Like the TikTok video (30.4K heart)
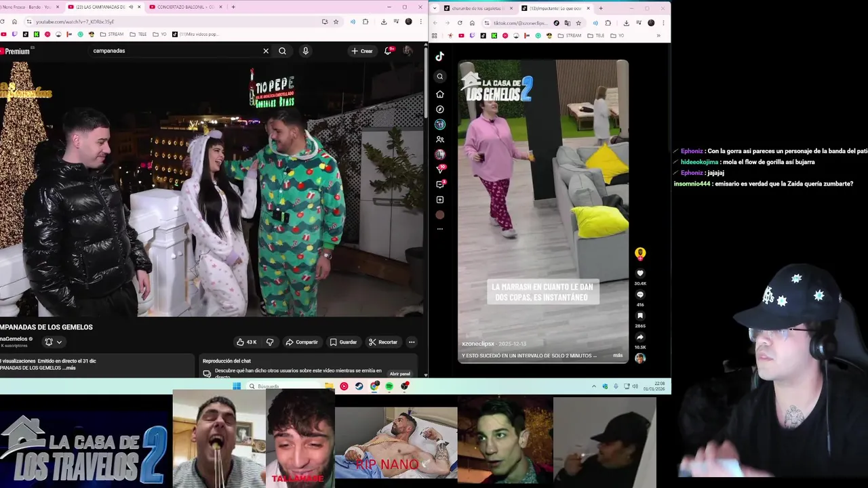The width and height of the screenshot is (868, 488). coord(640,273)
